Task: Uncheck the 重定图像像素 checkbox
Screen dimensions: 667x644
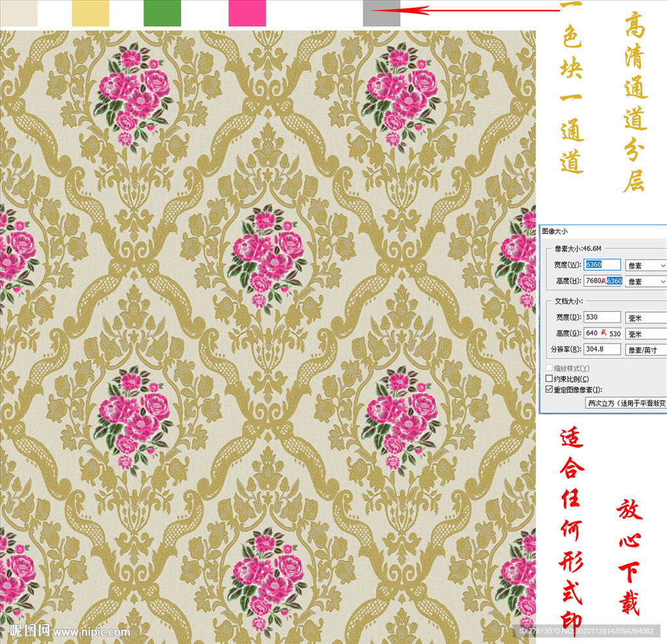Action: click(549, 389)
